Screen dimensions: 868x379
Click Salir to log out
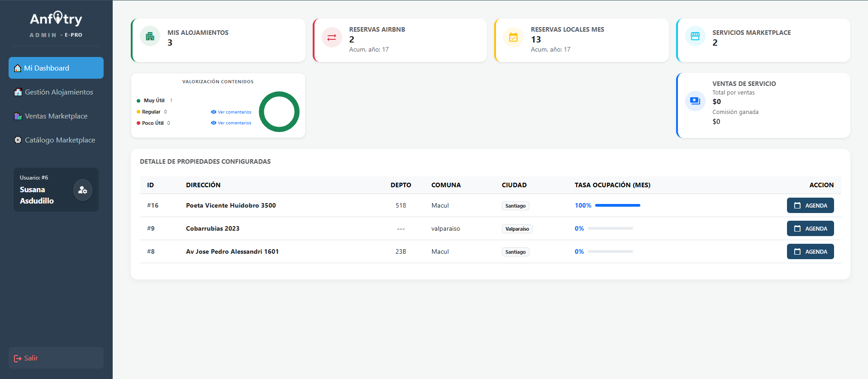click(x=56, y=358)
